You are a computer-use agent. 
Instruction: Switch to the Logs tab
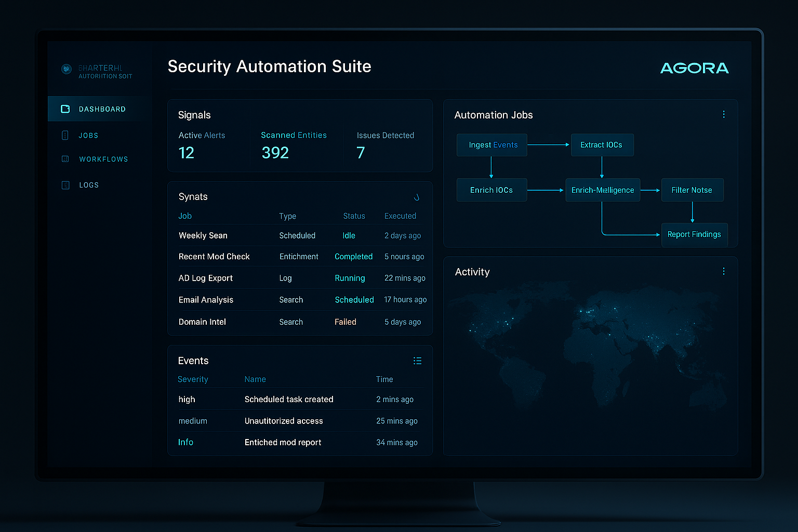[x=89, y=184]
